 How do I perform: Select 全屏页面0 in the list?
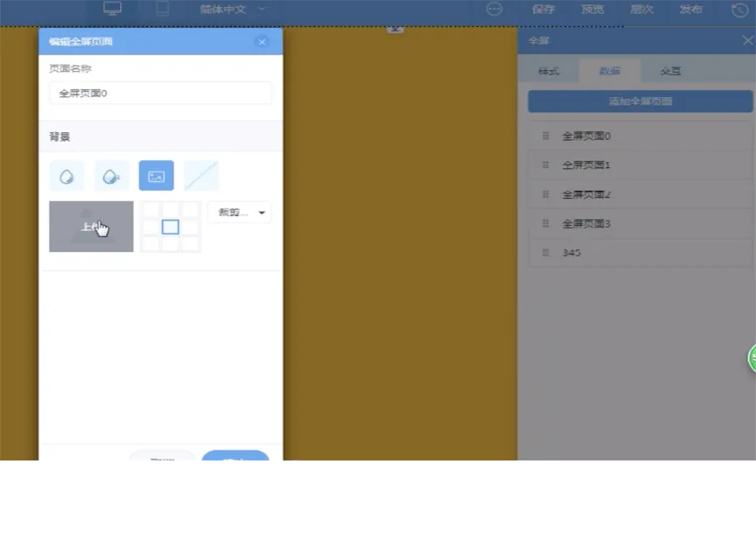click(640, 136)
